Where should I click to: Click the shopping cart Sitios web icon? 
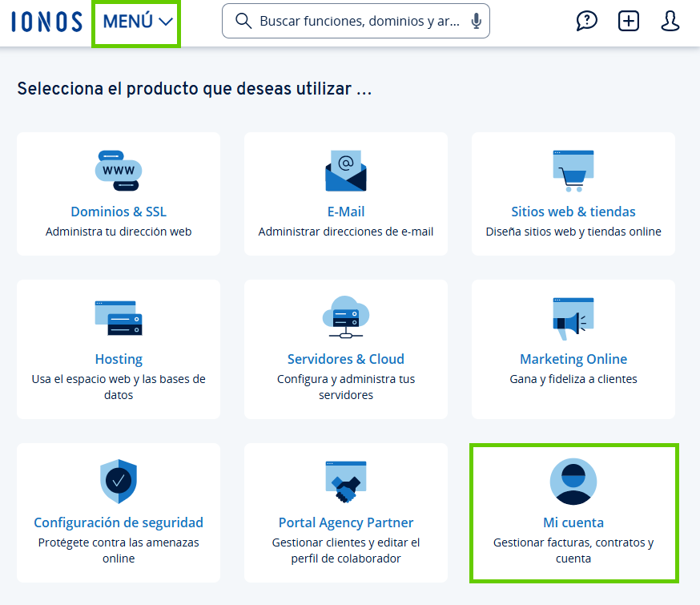pos(573,171)
